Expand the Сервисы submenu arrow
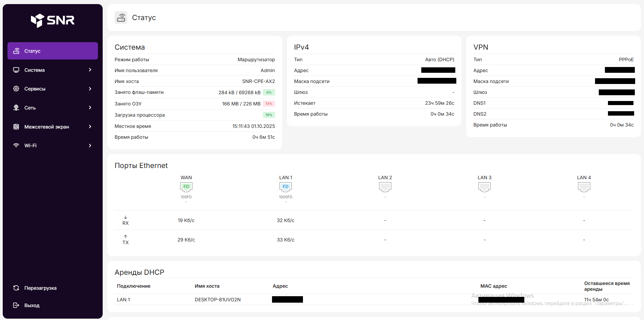Viewport: 644px width, 320px height. tap(90, 89)
